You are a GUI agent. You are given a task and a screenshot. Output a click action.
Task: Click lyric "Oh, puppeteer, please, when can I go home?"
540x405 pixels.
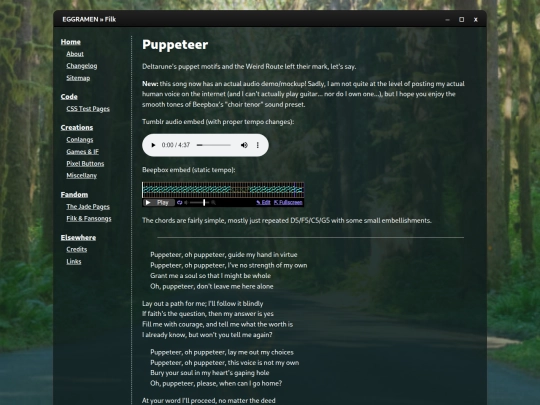click(x=216, y=383)
